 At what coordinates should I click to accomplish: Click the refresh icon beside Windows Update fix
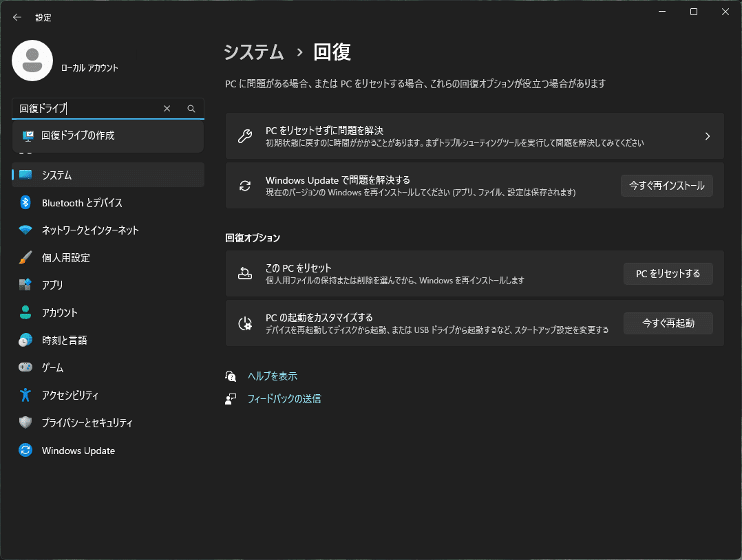(x=244, y=186)
